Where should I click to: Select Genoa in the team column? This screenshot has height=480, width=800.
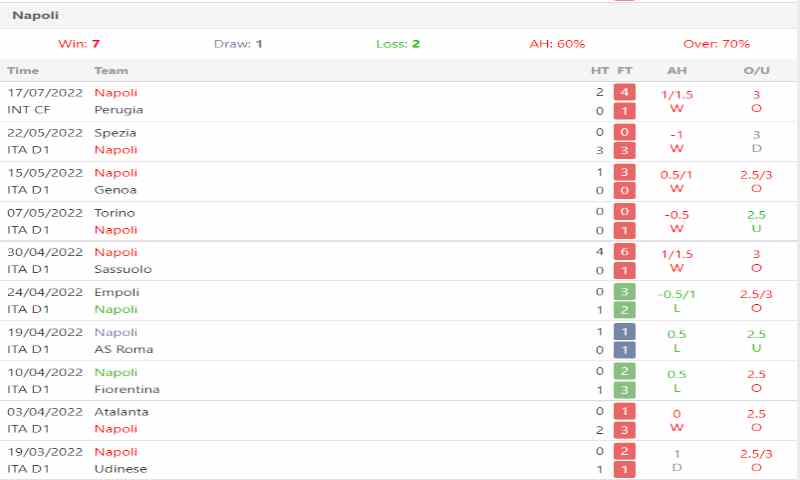(x=115, y=189)
